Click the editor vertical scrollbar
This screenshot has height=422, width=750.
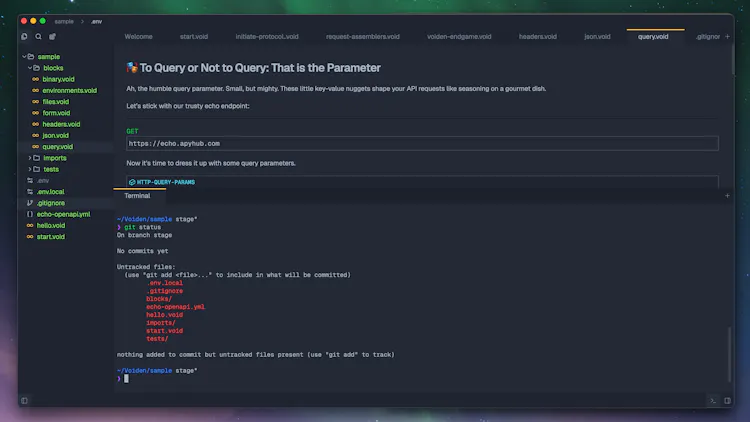pyautogui.click(x=732, y=60)
